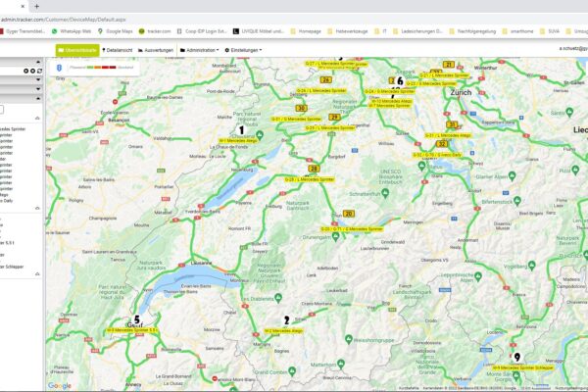Click the traffic speed color legend

point(99,68)
